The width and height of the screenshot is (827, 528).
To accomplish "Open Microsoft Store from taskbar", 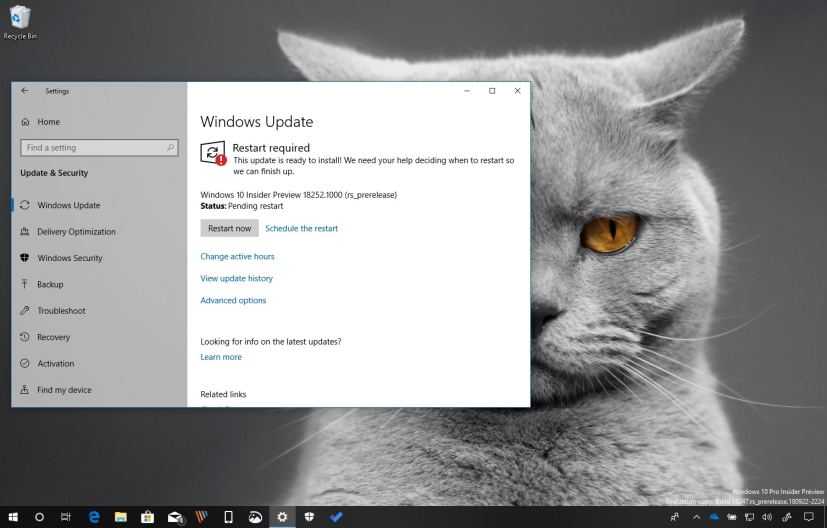I will [x=148, y=517].
